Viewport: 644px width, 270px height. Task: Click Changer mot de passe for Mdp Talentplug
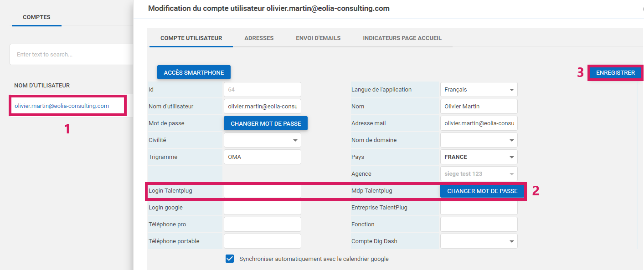[482, 191]
